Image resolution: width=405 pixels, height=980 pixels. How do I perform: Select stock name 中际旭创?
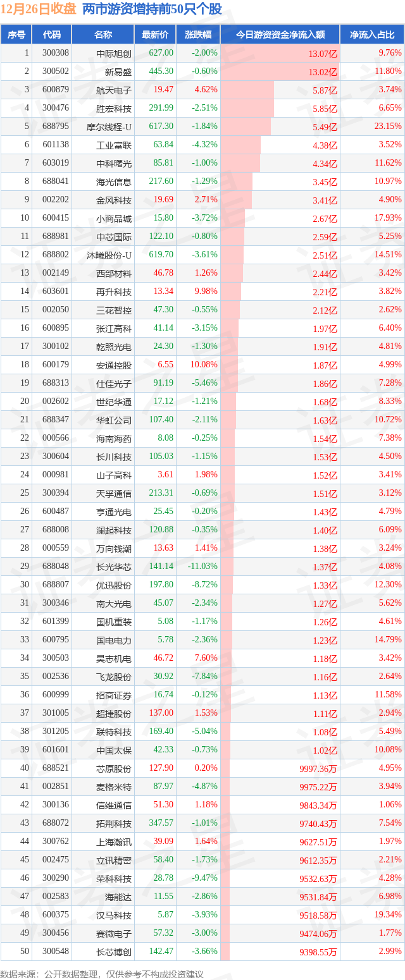[x=114, y=53]
